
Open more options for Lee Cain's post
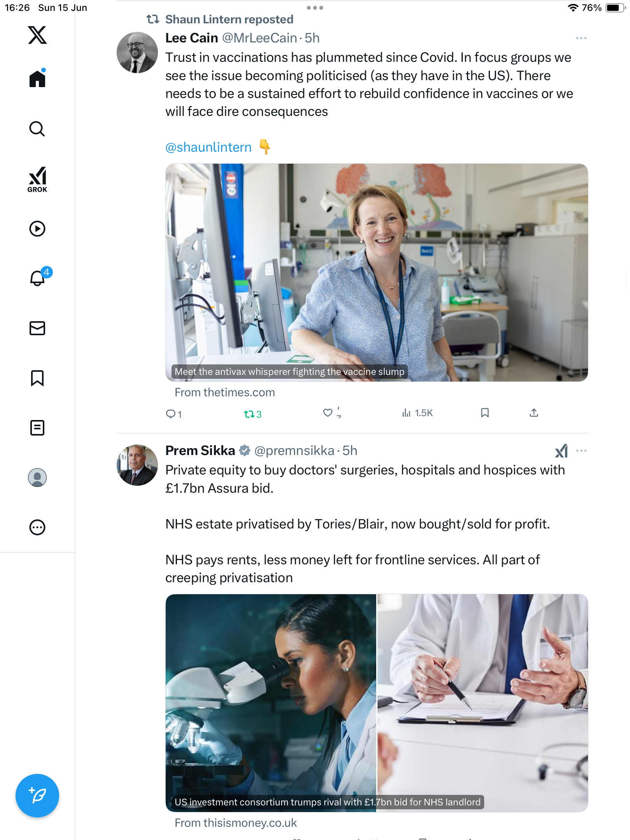[x=581, y=38]
